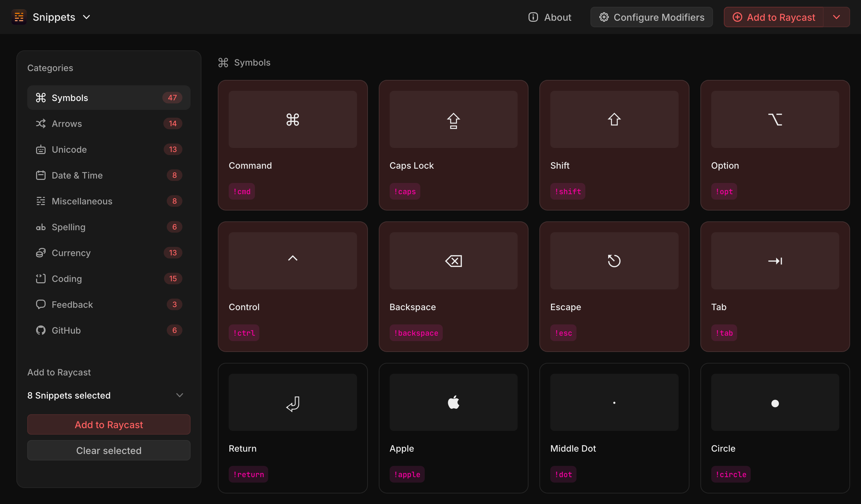
Task: Click the Configure Modifiers gear icon
Action: click(x=604, y=17)
